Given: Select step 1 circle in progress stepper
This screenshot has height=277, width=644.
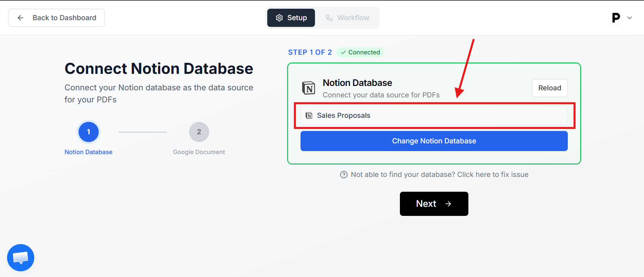Looking at the screenshot, I should click(89, 132).
